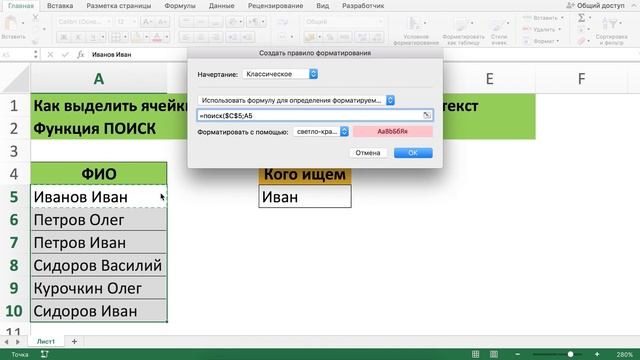Click the Italic (К) formatting icon

coord(78,37)
